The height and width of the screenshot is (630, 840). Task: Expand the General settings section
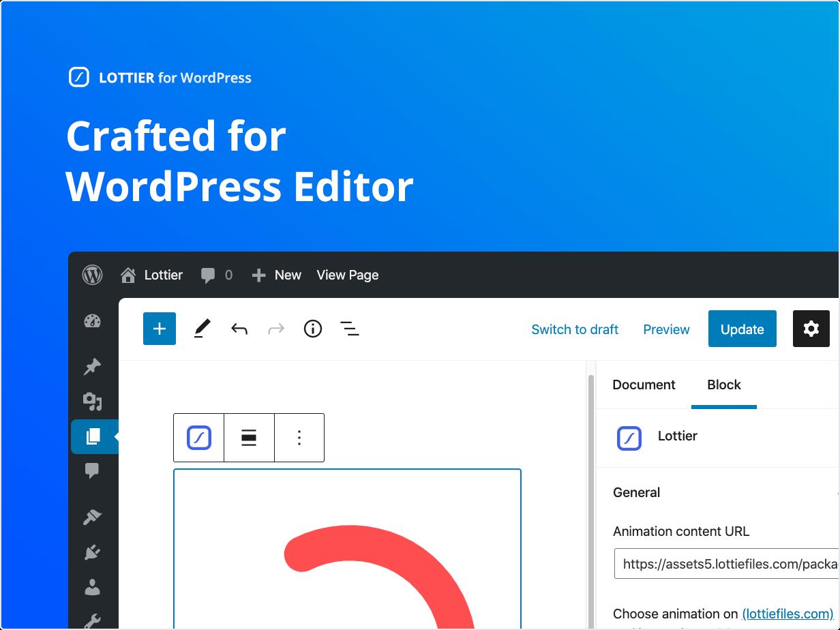719,492
